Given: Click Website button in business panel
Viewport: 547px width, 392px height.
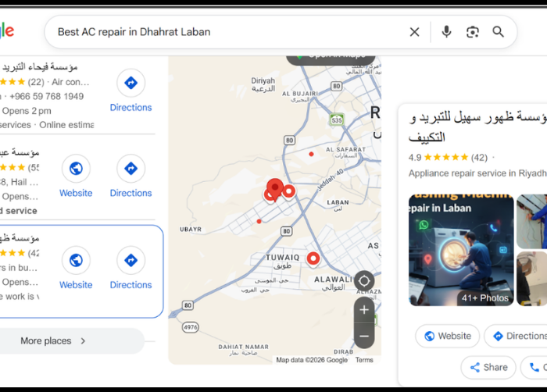Looking at the screenshot, I should (448, 336).
